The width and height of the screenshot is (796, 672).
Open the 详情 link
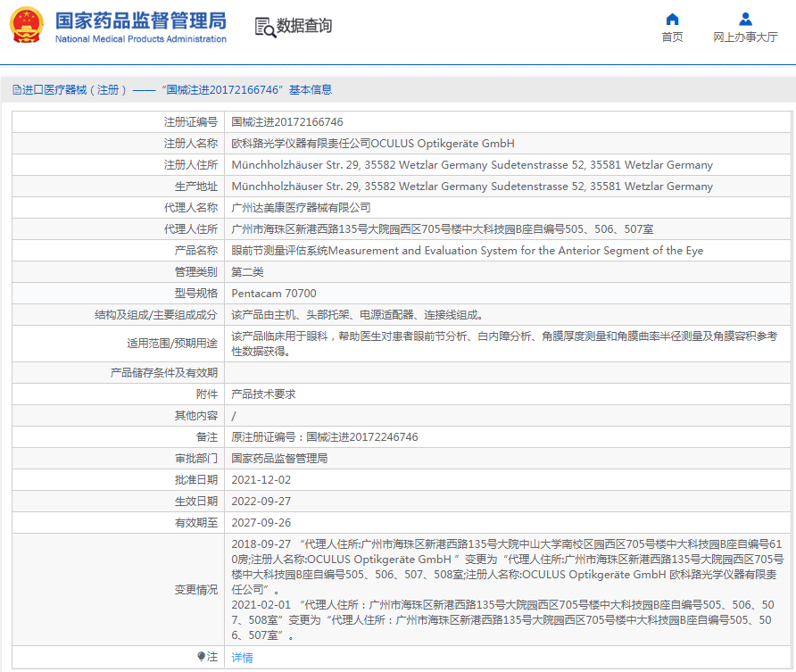click(242, 658)
